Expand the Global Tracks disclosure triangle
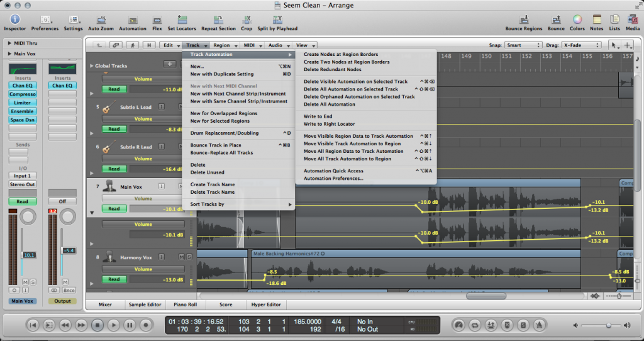644x341 pixels. [91, 65]
